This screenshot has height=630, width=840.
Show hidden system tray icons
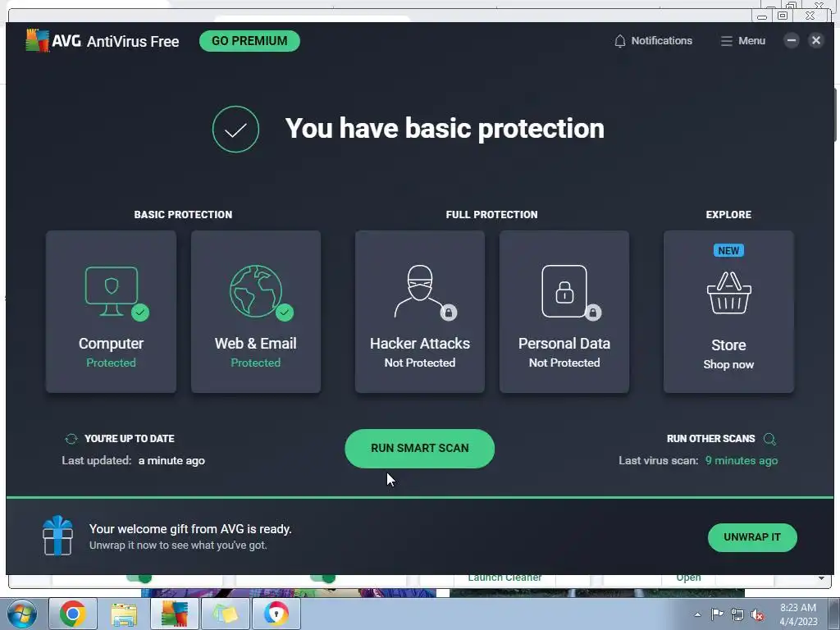tap(697, 614)
